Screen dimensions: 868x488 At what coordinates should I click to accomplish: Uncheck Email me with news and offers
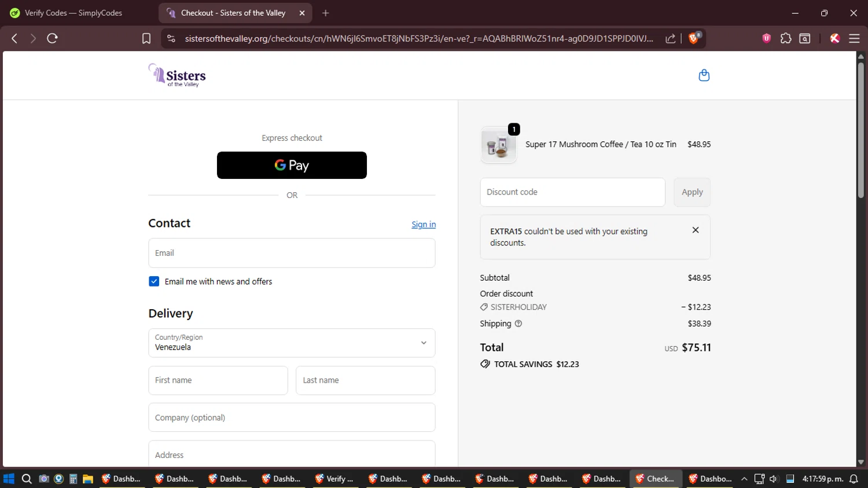click(x=154, y=281)
